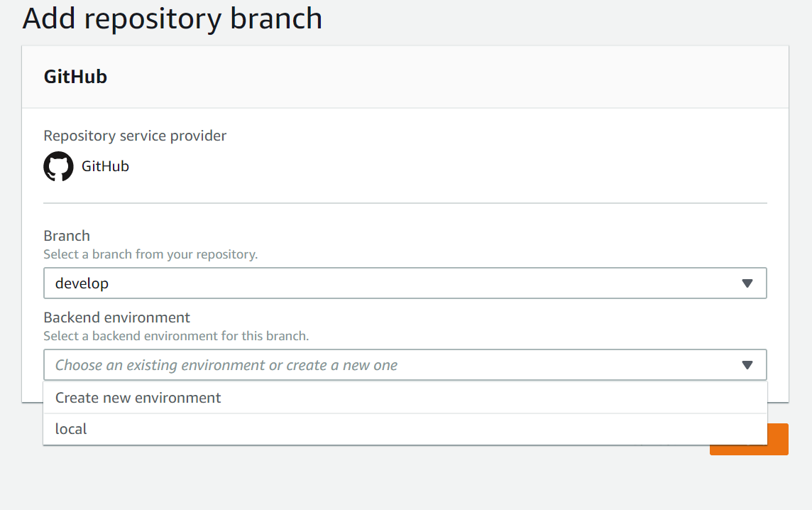The image size is (812, 510).
Task: Collapse the Backend environment dropdown arrow
Action: pos(747,365)
